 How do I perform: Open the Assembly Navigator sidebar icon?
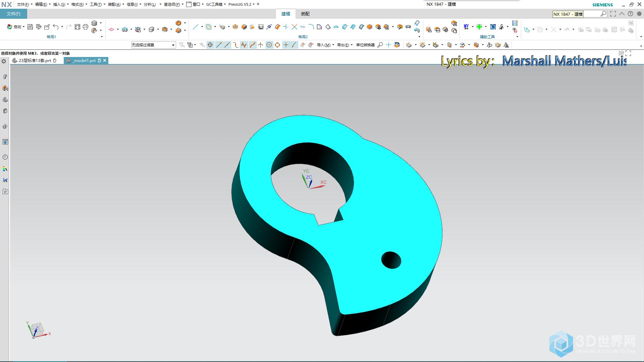5,77
